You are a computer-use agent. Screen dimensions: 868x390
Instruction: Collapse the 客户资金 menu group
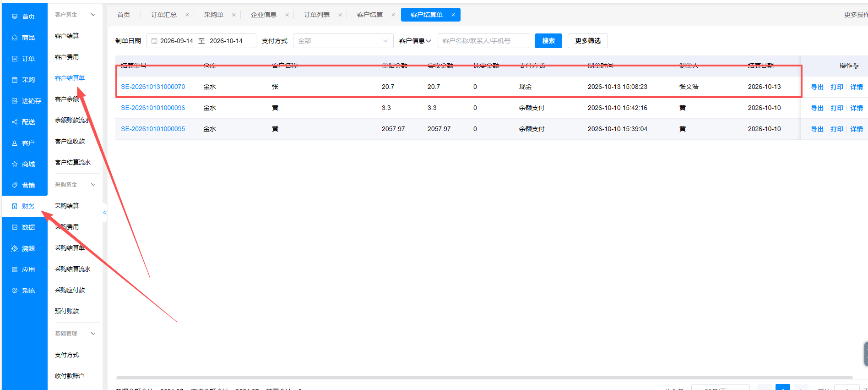pos(93,15)
